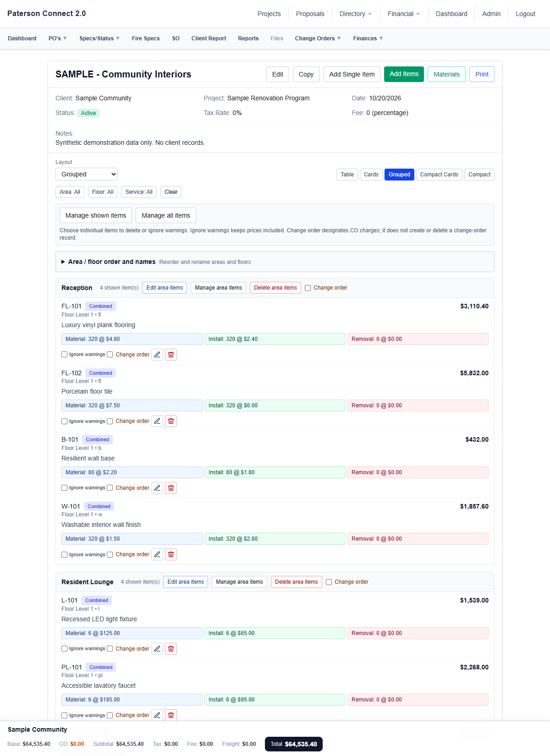This screenshot has height=756, width=550.
Task: Edit the PL-101 lavatory faucet item
Action: 157,715
